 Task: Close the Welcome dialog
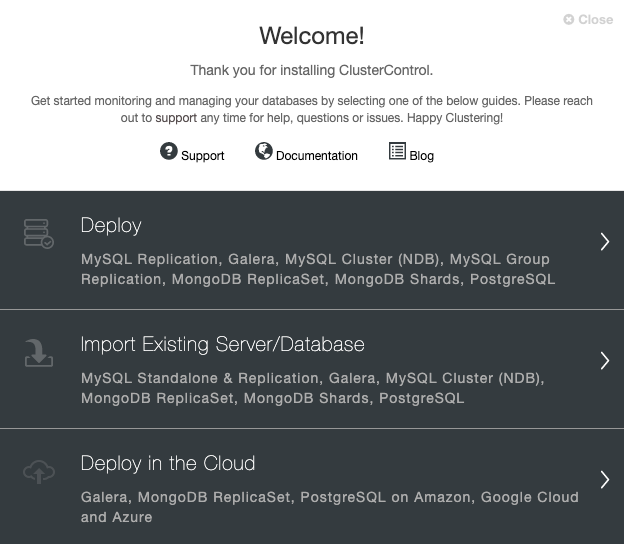point(588,19)
